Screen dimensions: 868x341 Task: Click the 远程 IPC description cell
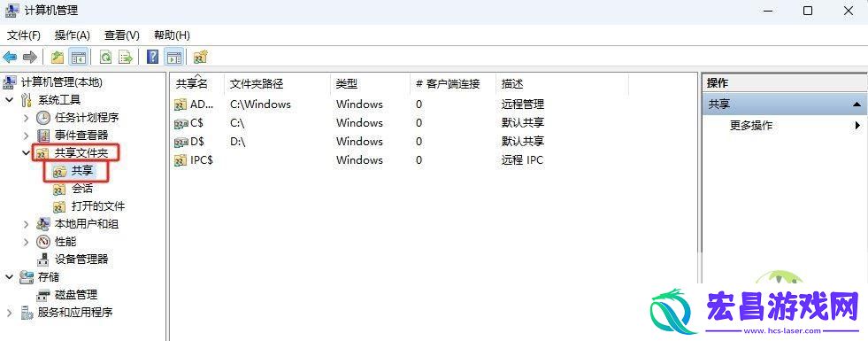click(x=522, y=160)
